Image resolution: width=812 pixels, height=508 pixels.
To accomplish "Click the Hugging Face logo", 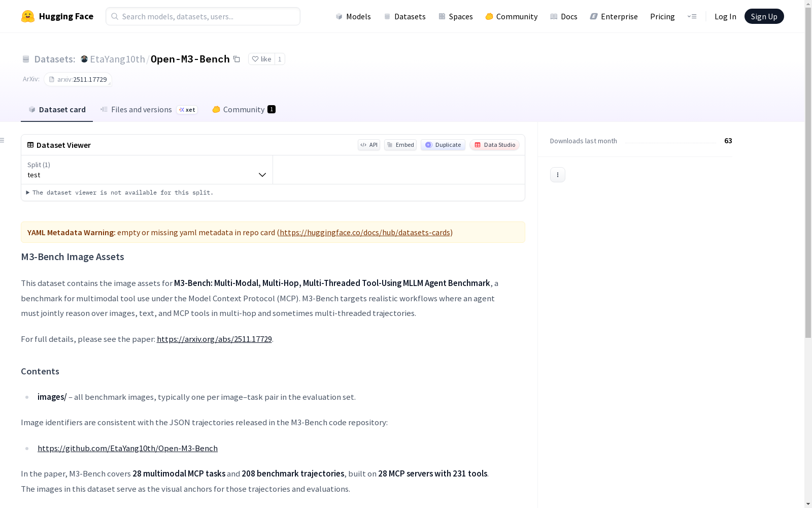I will pyautogui.click(x=57, y=16).
